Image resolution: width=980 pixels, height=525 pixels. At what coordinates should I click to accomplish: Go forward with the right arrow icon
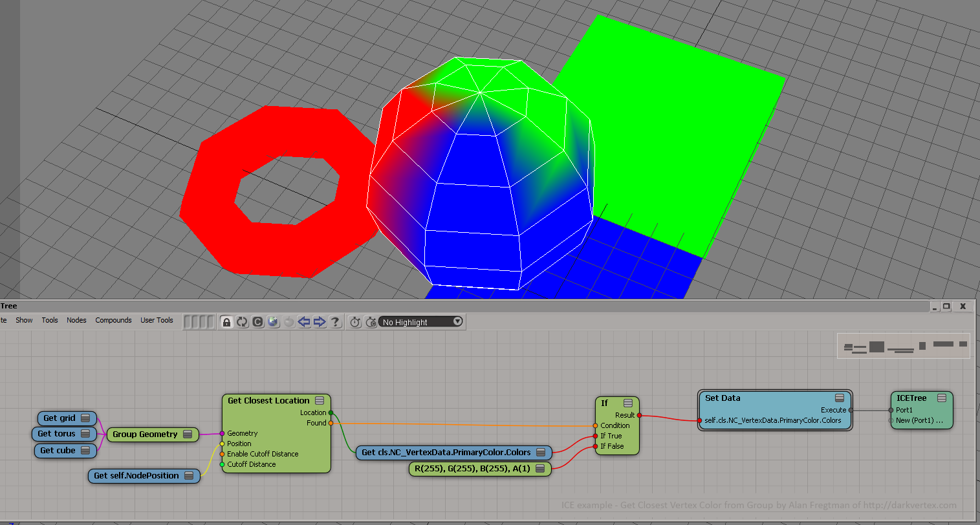(320, 322)
